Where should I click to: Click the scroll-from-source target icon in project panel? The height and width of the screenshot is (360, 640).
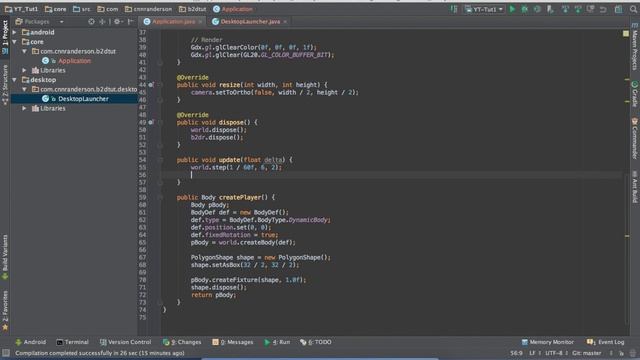(91, 22)
